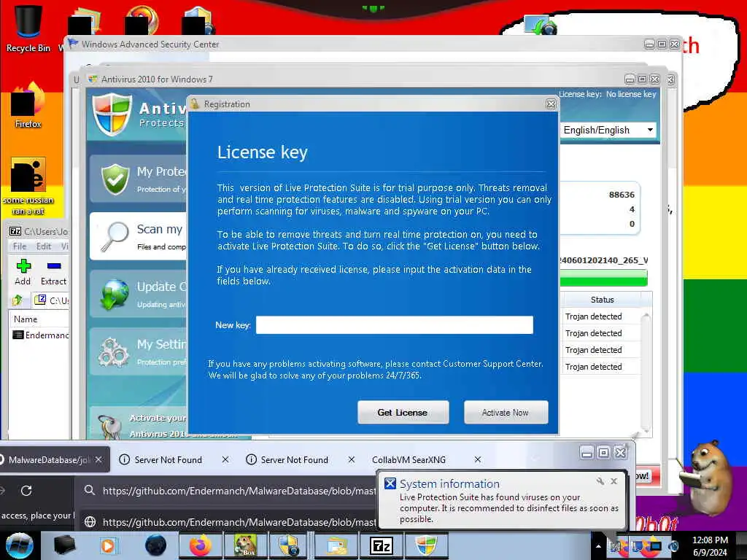Open the Firefox desktop shortcut
The width and height of the screenshot is (747, 560).
(28, 106)
